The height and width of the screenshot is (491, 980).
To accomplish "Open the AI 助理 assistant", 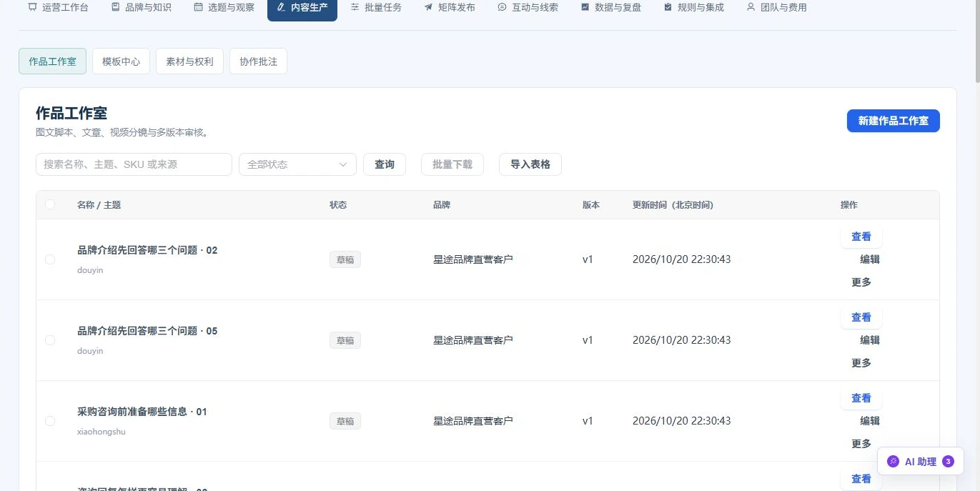I will pyautogui.click(x=920, y=462).
